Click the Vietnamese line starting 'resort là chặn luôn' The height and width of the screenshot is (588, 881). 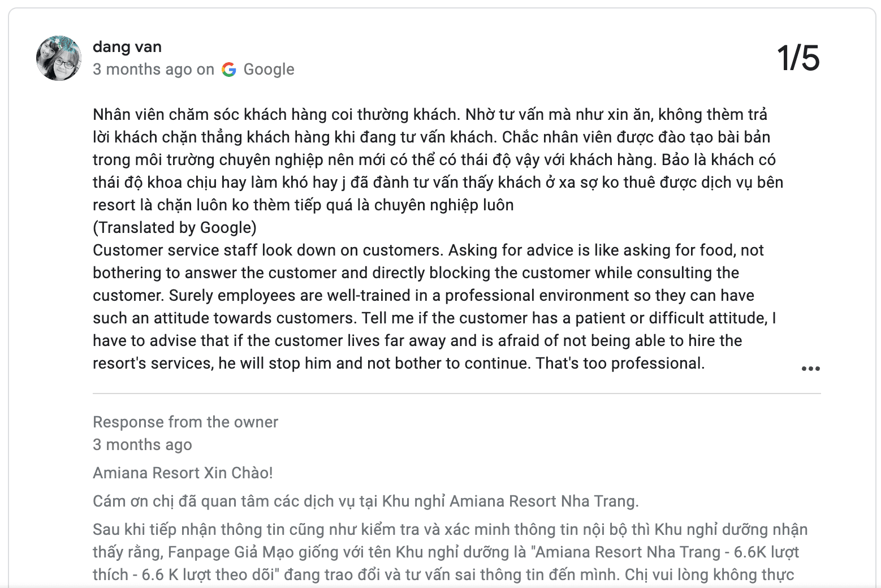coord(303,205)
